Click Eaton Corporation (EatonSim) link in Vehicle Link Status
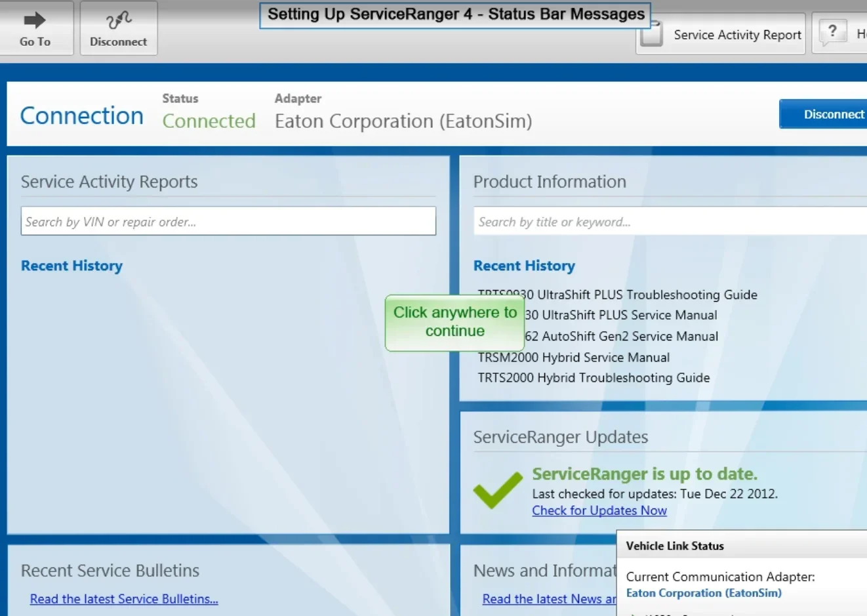The image size is (867, 616). [704, 593]
